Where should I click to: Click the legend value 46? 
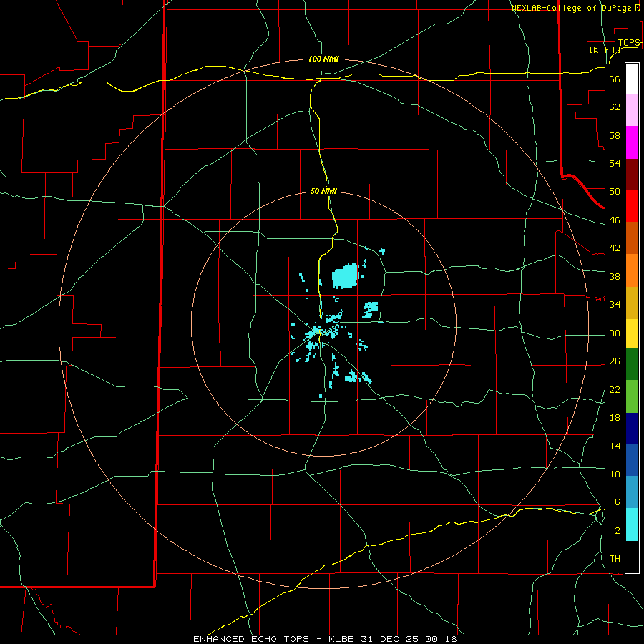pos(615,220)
